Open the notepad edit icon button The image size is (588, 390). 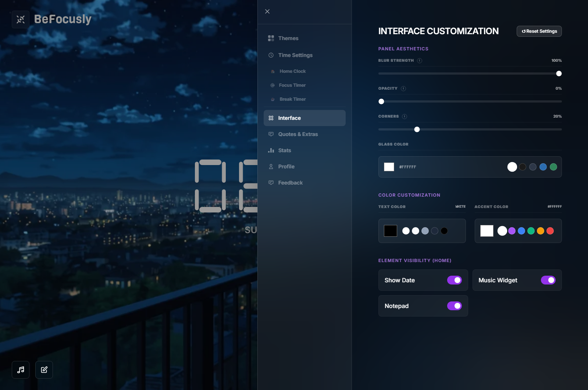pyautogui.click(x=44, y=370)
